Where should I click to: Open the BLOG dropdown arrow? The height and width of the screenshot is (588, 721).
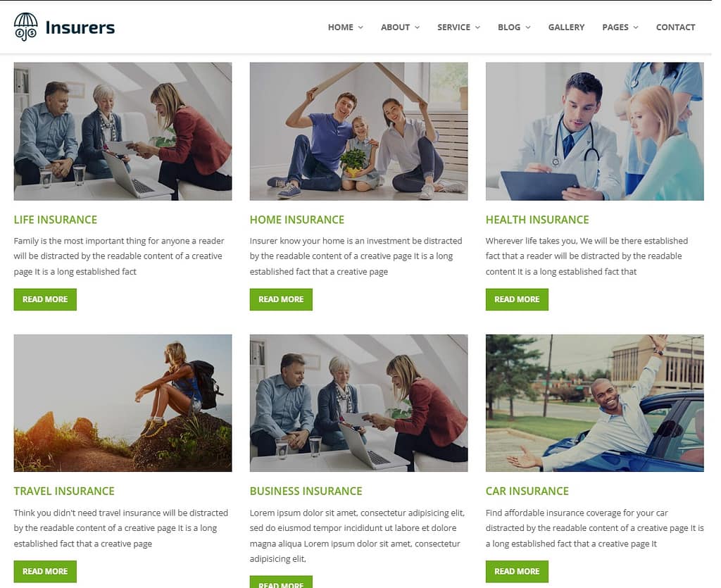coord(528,27)
